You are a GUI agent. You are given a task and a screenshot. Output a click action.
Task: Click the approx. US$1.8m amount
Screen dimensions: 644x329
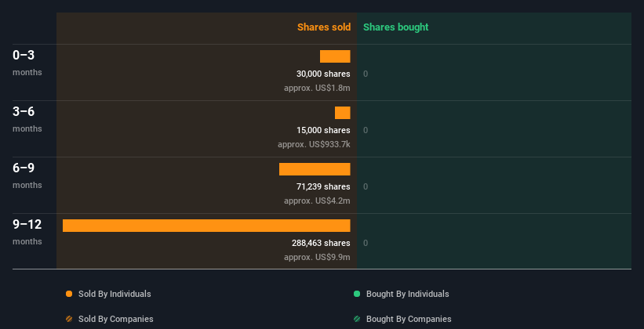pyautogui.click(x=317, y=89)
